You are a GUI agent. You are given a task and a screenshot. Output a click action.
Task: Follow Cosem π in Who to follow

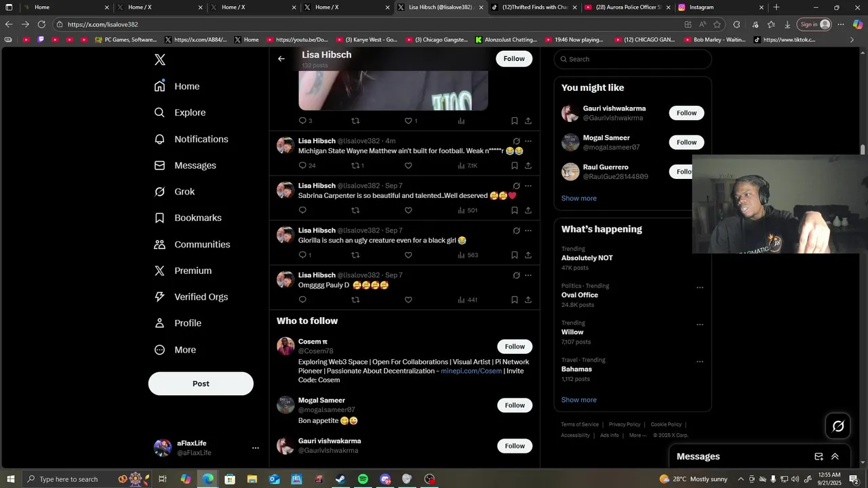point(515,346)
